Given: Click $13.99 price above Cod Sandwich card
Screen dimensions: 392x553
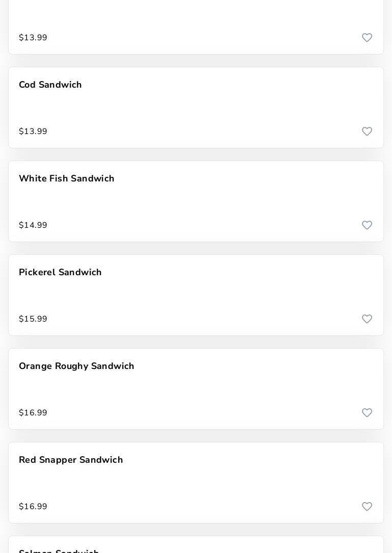Looking at the screenshot, I should (x=33, y=38).
